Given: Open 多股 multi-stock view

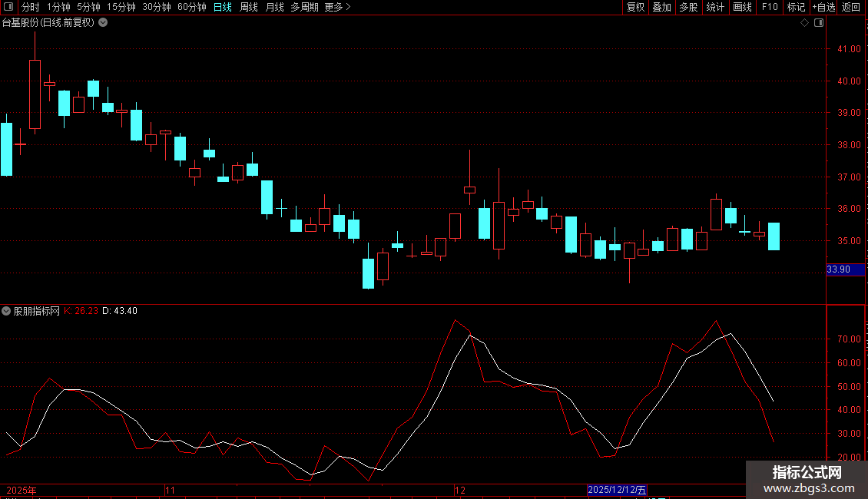Looking at the screenshot, I should 688,7.
